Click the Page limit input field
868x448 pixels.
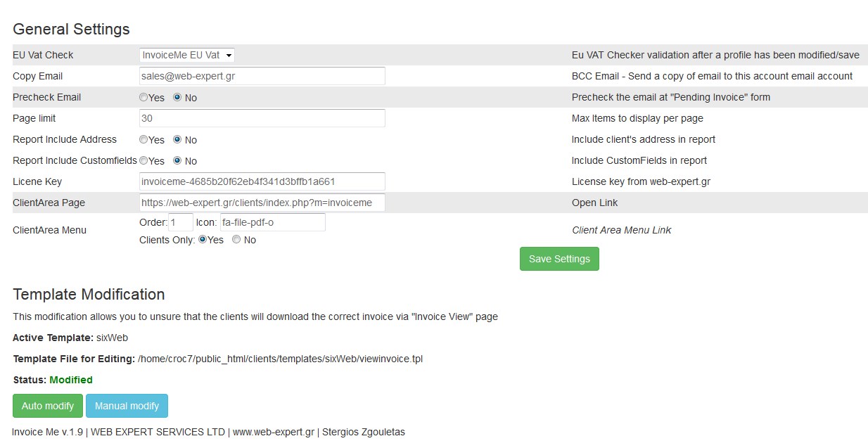click(262, 118)
